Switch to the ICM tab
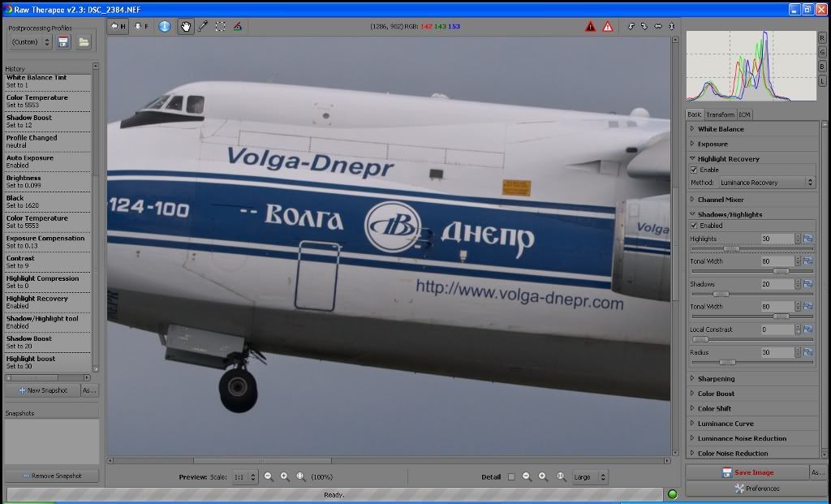This screenshot has width=831, height=504. click(x=744, y=114)
